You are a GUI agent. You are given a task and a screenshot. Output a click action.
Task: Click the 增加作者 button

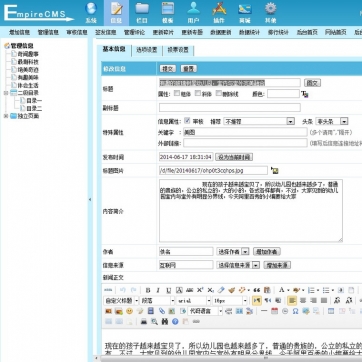tap(267, 251)
